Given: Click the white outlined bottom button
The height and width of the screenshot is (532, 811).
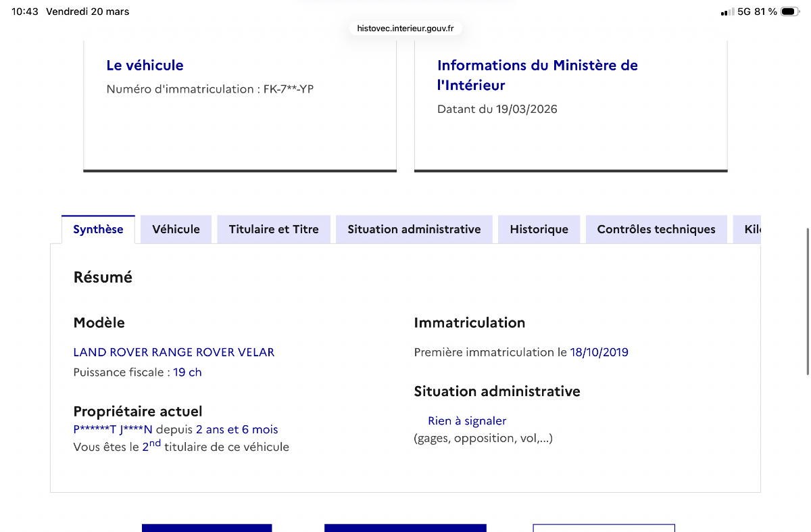Looking at the screenshot, I should (604, 528).
